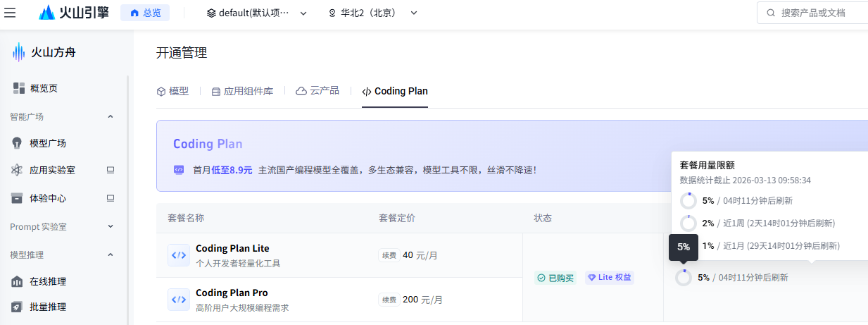Open the 华北2（北京） region dropdown

[373, 13]
